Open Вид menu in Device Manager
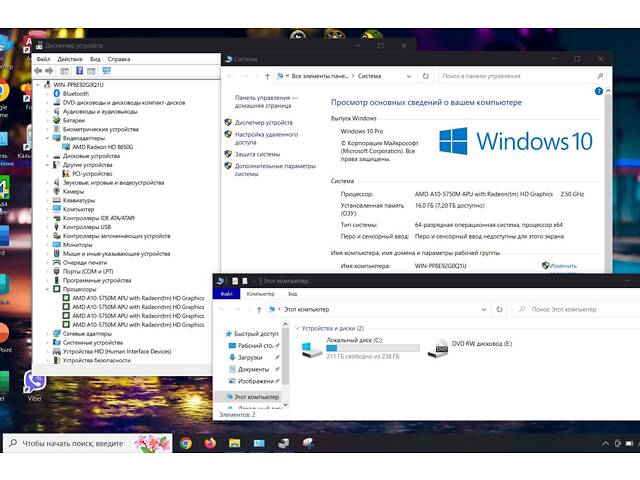 tap(95, 59)
